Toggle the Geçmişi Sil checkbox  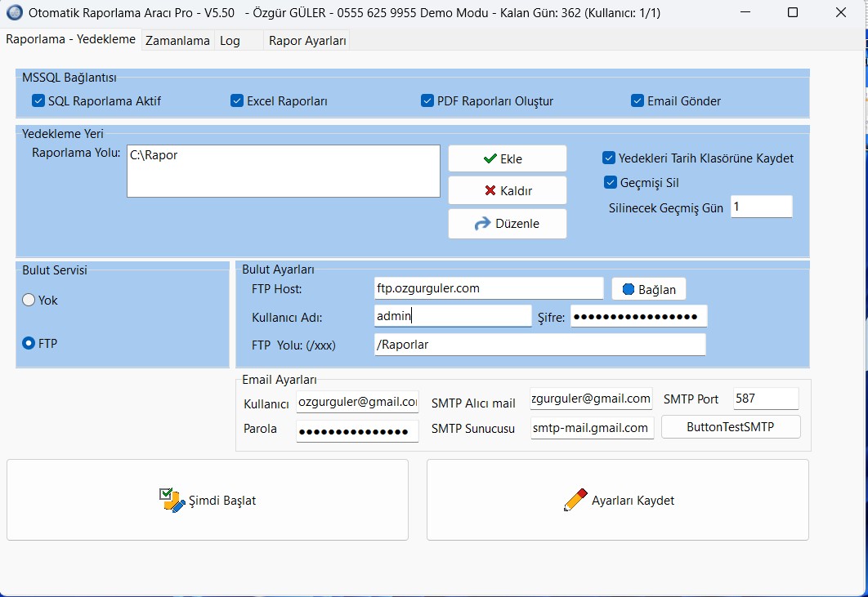611,183
